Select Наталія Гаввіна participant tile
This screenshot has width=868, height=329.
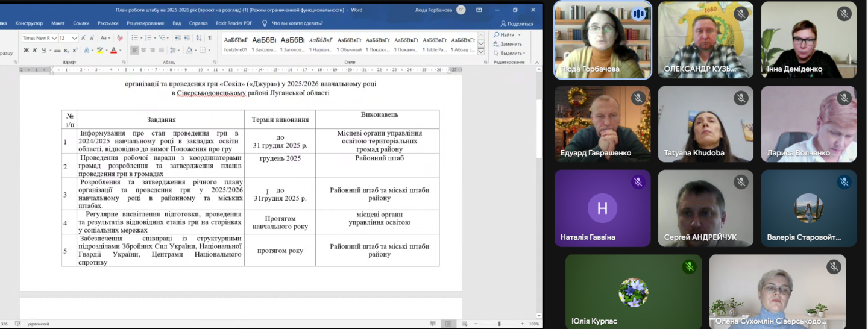[x=602, y=208]
